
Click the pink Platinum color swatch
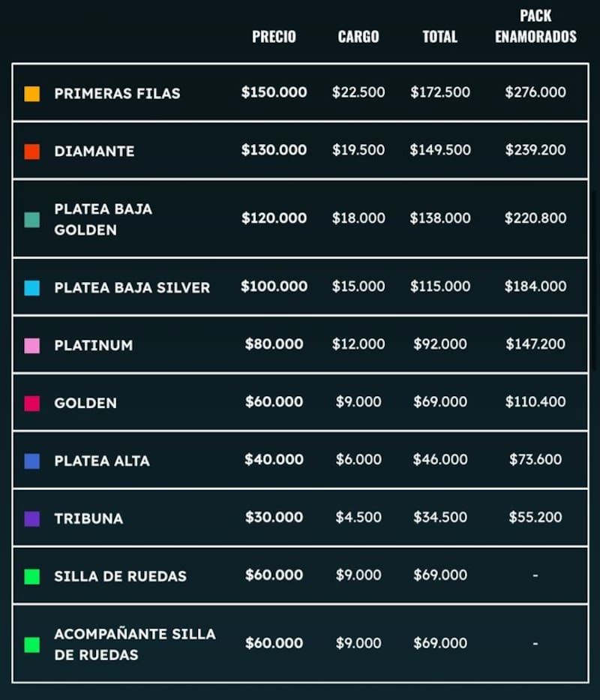[32, 346]
